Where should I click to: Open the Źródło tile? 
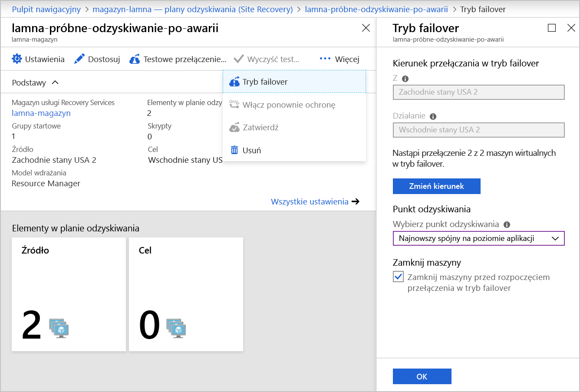[69, 294]
